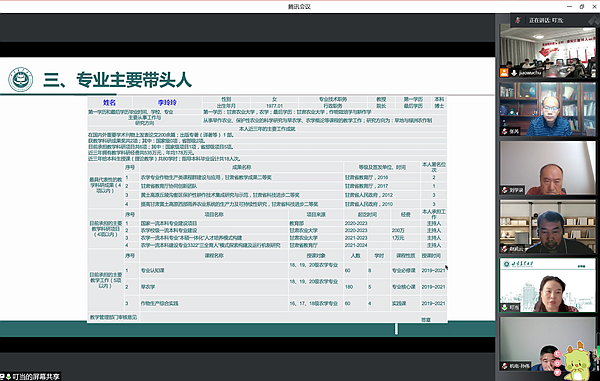Click the microphone icon beside jiaowuchu's name

tap(514, 73)
